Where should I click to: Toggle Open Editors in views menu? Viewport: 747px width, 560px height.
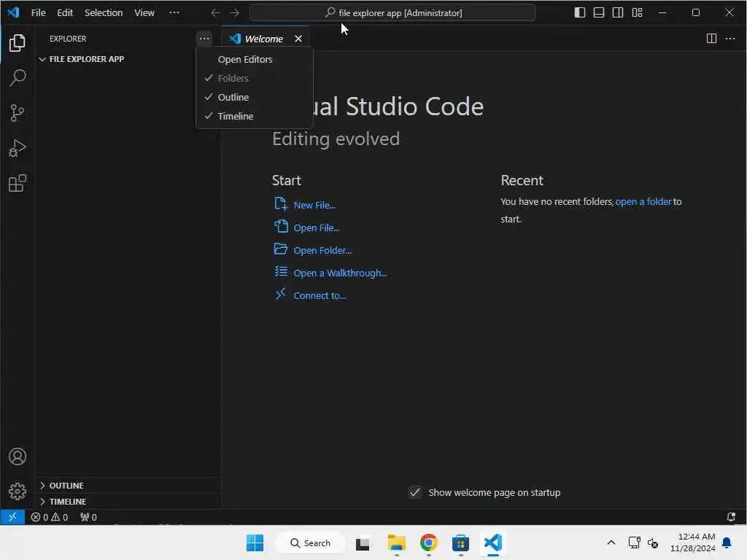pyautogui.click(x=255, y=60)
